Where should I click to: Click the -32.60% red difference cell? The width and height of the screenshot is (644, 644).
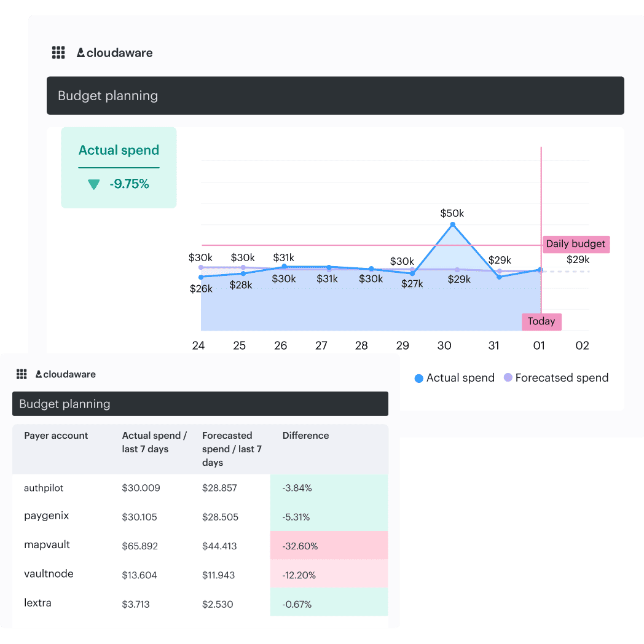pos(301,546)
